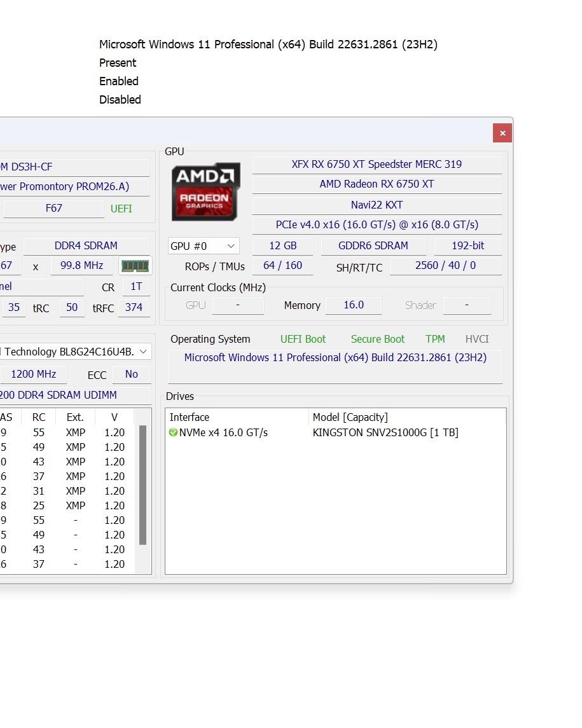Click the Secure Boot indicator
The image size is (582, 728).
click(x=378, y=340)
